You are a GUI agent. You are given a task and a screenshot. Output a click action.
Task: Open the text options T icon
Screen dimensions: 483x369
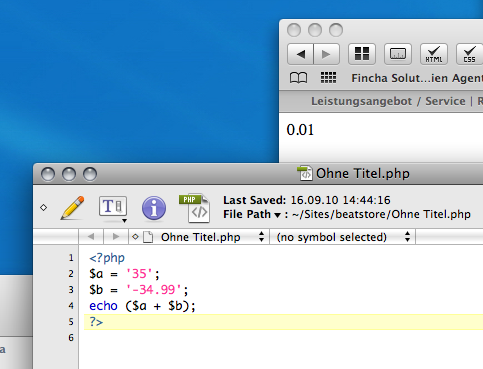113,207
